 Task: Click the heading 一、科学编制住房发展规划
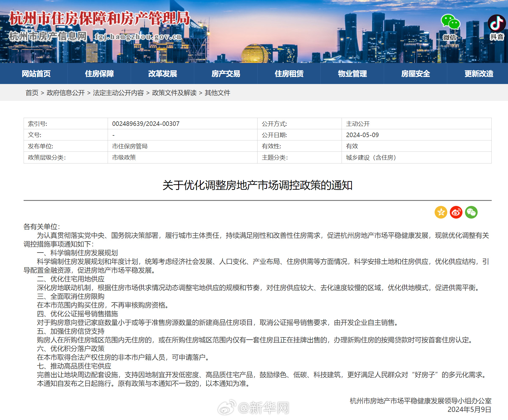pos(77,253)
